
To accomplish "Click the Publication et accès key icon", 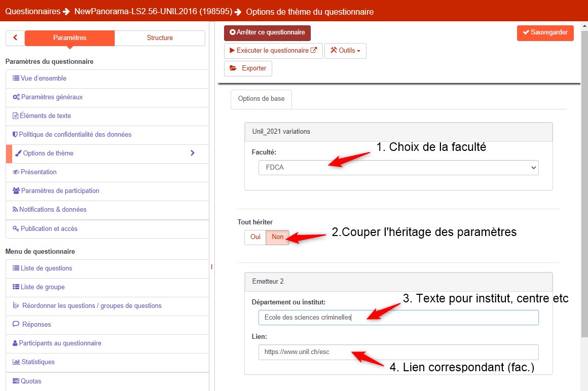I will [x=16, y=229].
